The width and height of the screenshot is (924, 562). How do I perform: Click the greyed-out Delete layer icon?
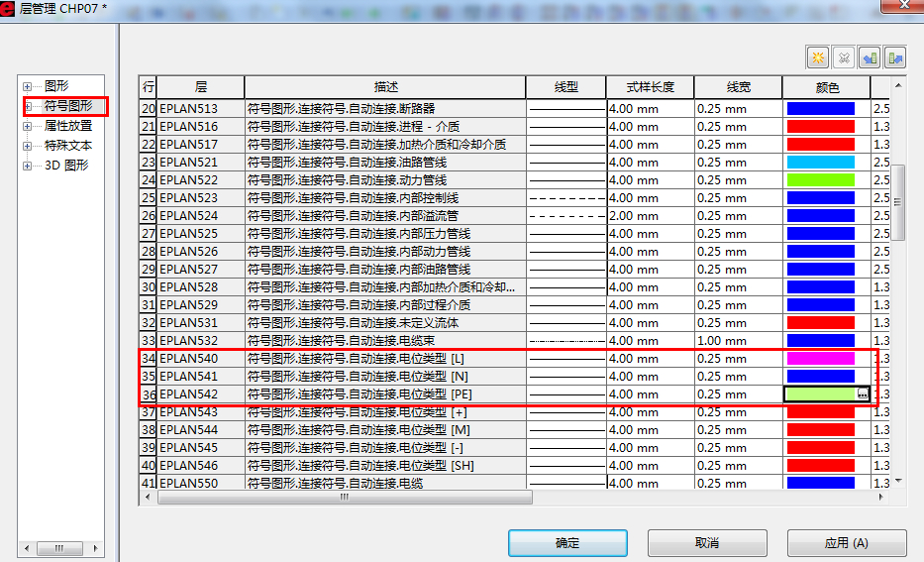[x=844, y=57]
